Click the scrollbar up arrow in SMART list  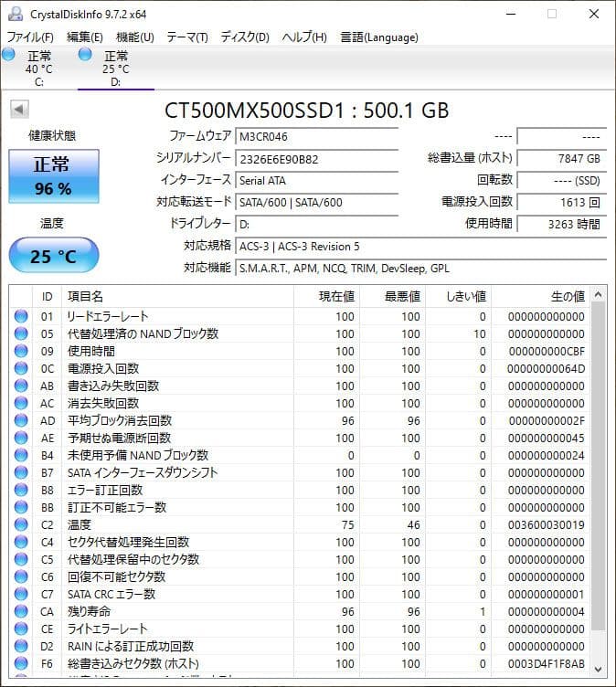pos(598,295)
